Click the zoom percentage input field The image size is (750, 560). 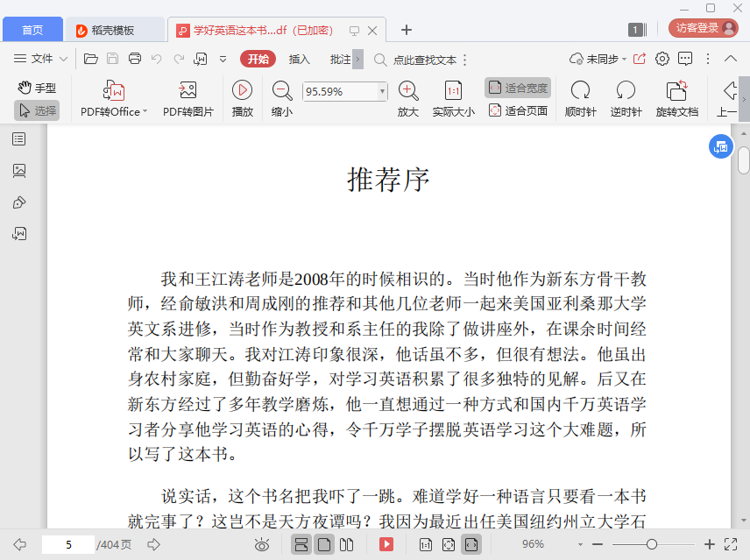click(x=340, y=91)
